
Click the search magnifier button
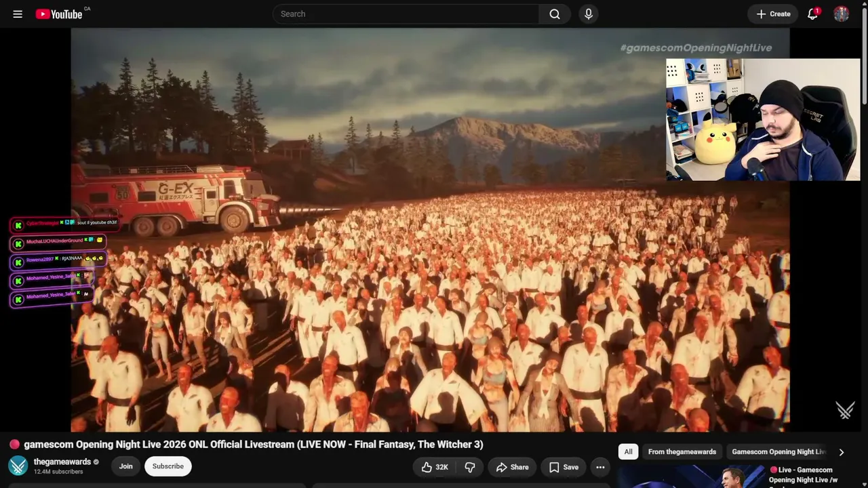pos(555,14)
